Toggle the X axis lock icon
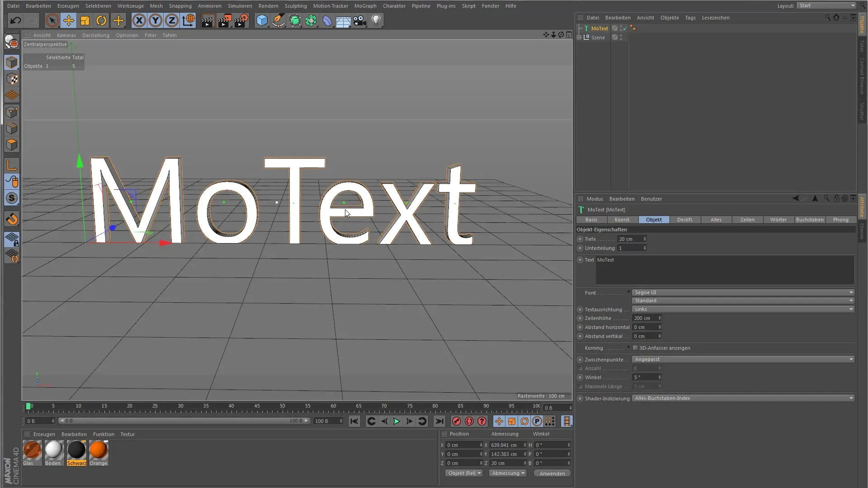Viewport: 868px width, 488px height. (x=139, y=20)
